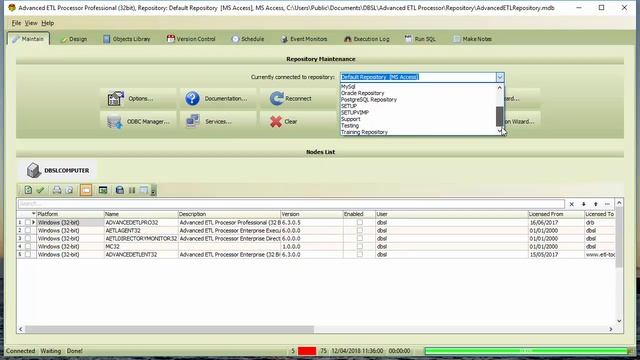
Task: Click the green progress bar in status bar
Action: click(527, 351)
